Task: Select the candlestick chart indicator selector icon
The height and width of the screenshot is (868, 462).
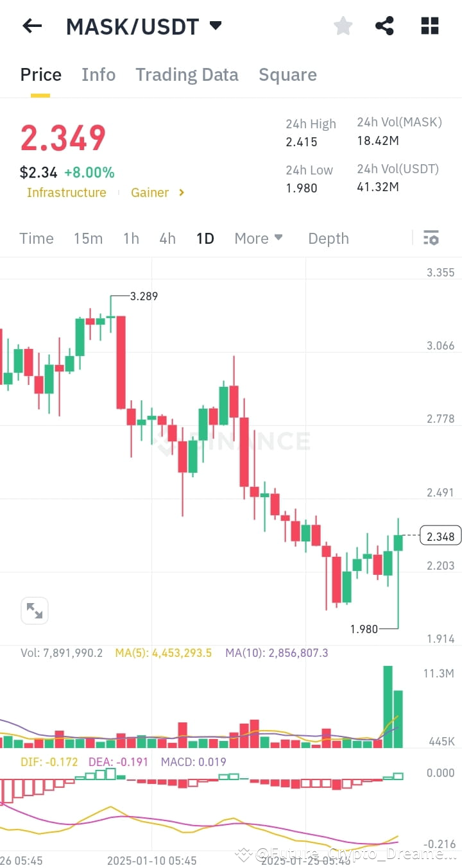Action: [x=431, y=238]
